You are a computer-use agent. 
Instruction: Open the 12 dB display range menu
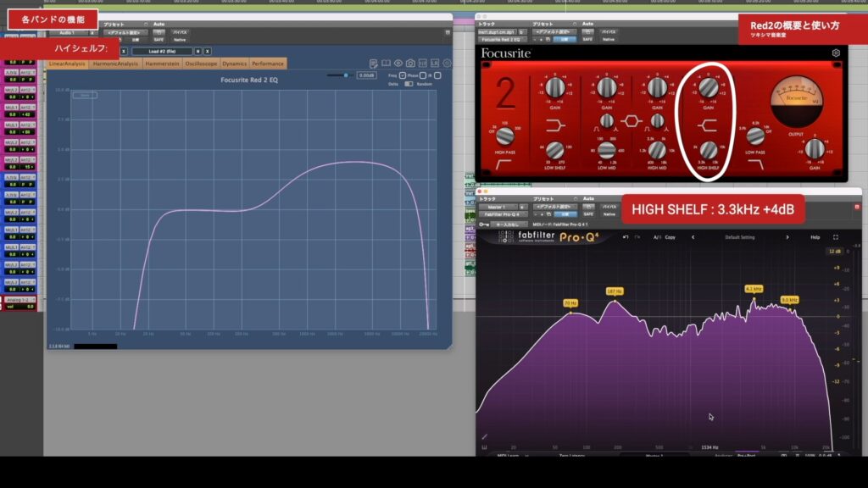pos(835,252)
